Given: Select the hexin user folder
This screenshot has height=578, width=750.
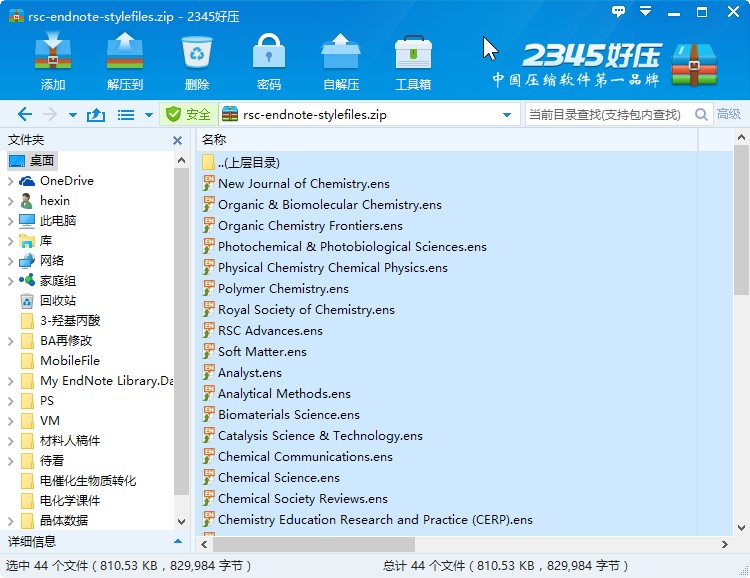Looking at the screenshot, I should [45, 201].
